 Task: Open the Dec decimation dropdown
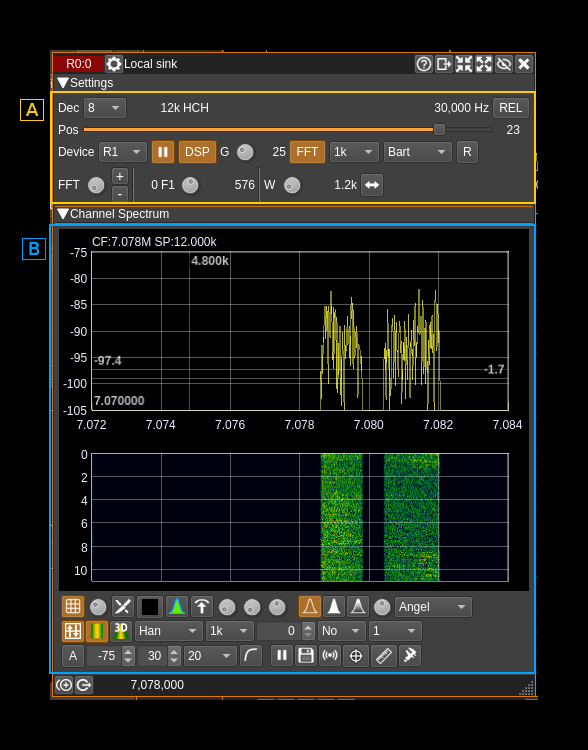pyautogui.click(x=105, y=108)
